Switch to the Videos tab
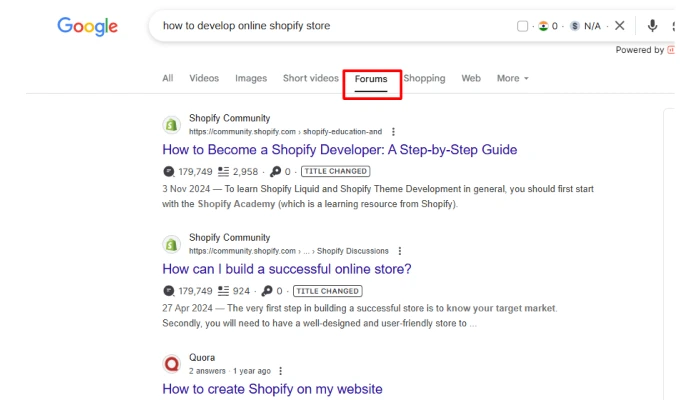 click(204, 78)
